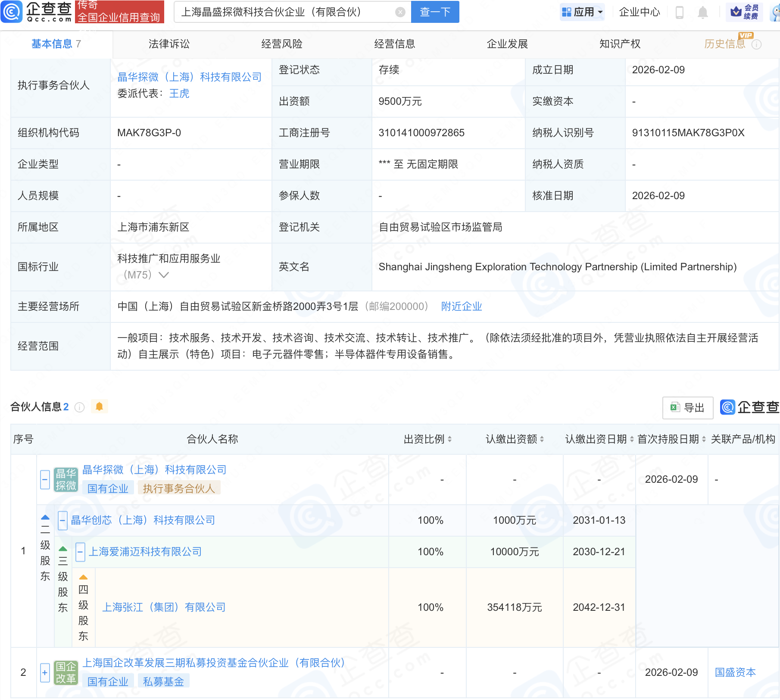The height and width of the screenshot is (700, 780).
Task: Export partner list with 导出 button
Action: [687, 407]
